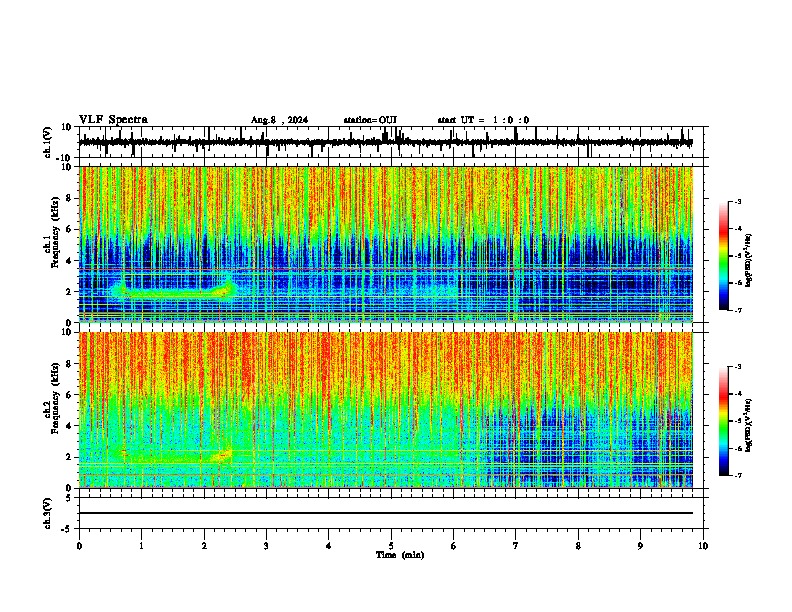Click the date text "Aug.8 , 2024"

coord(279,120)
